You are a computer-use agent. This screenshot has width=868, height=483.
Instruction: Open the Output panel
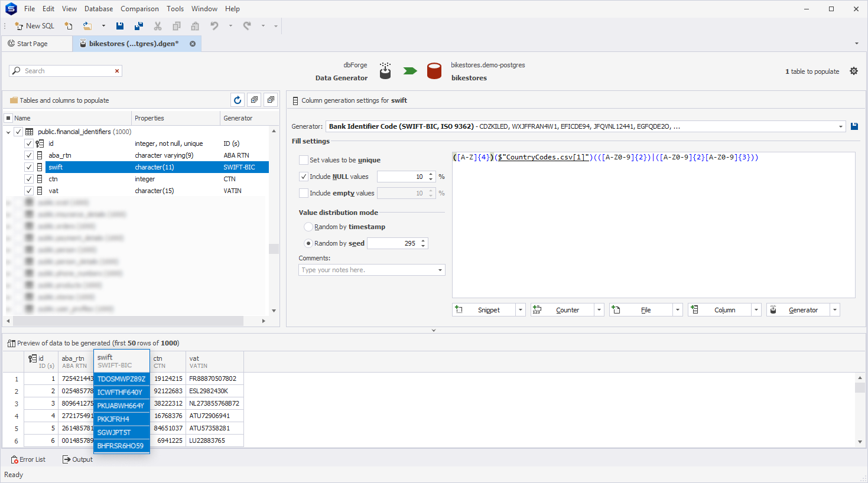coord(77,459)
